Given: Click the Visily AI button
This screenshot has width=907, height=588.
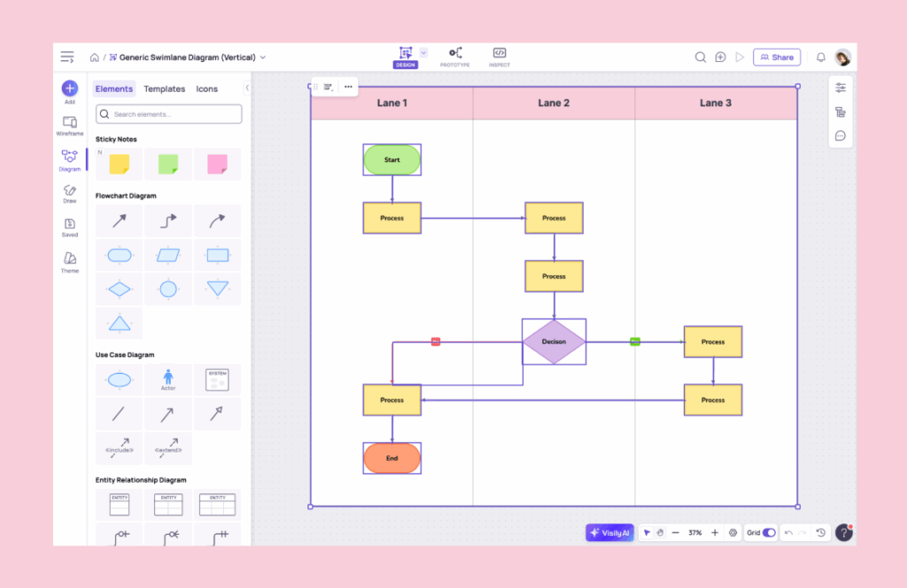Looking at the screenshot, I should coord(609,532).
